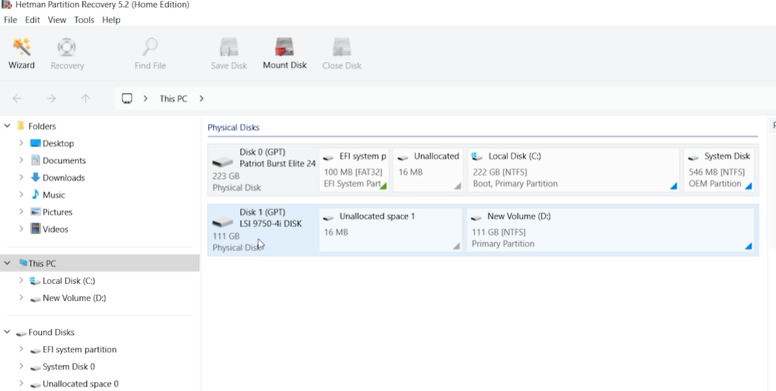Select the Unallocated 16 MB tile on Disk 0
Viewport: 776px width, 391px height.
(428, 170)
